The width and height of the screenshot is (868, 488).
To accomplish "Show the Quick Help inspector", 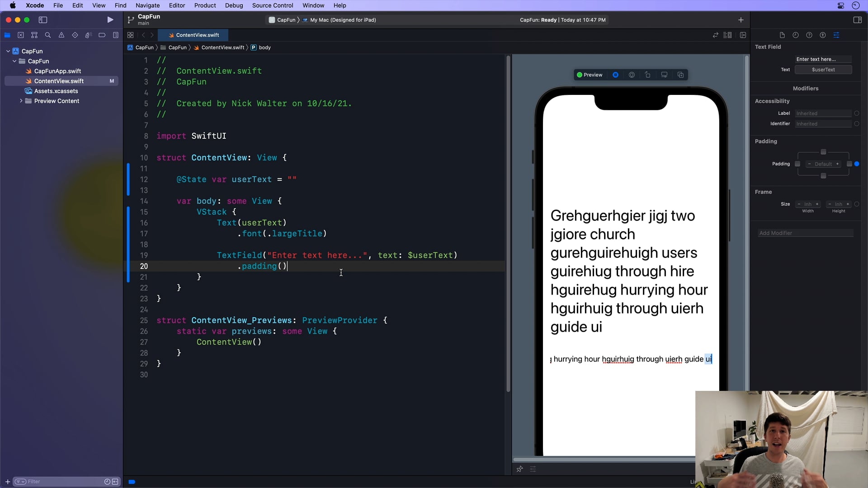I will click(809, 35).
